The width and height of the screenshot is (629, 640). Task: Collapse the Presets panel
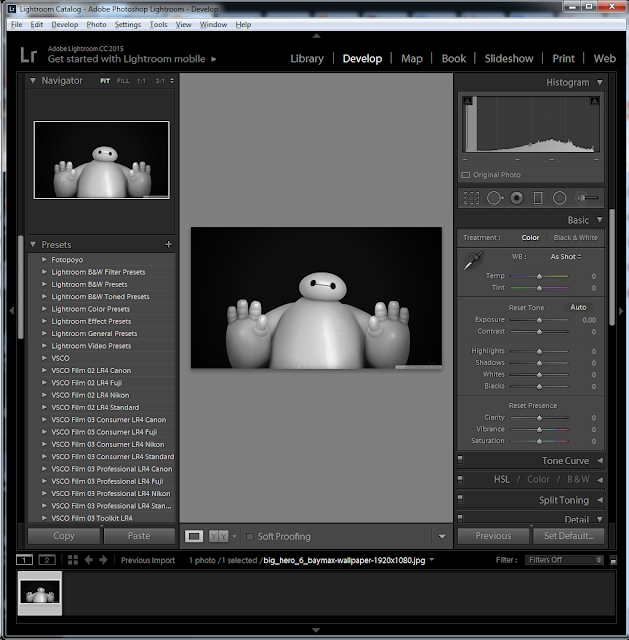33,244
